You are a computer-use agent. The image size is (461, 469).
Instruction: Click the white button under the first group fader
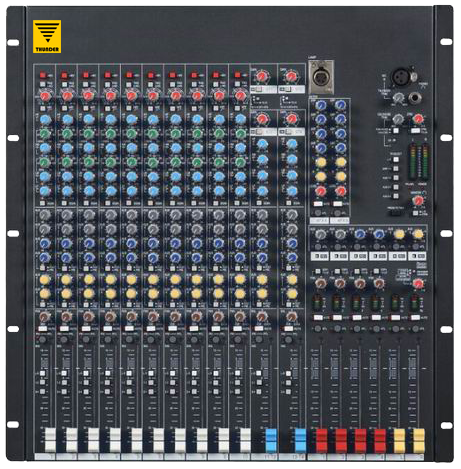(318, 318)
